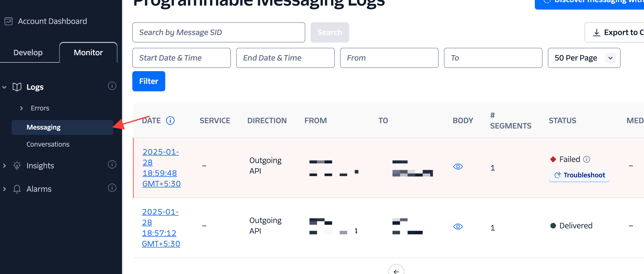The image size is (644, 274).
Task: Click the info icon beside Insights
Action: coord(112,164)
